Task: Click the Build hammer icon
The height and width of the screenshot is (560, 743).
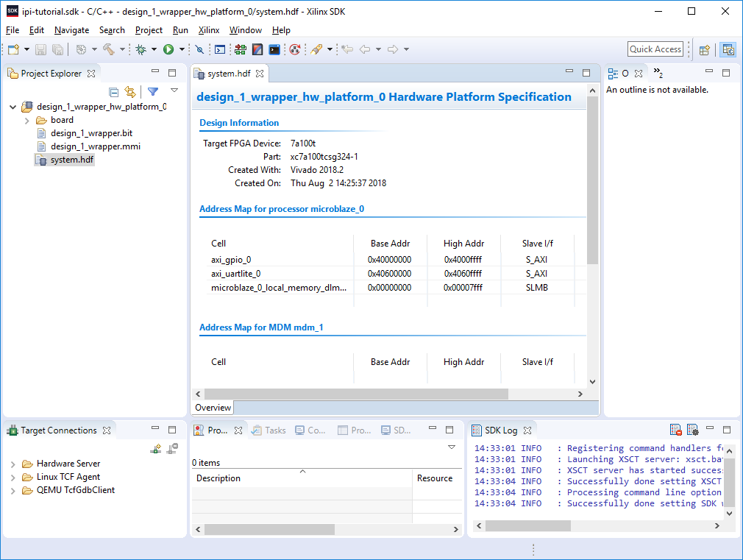Action: (109, 49)
